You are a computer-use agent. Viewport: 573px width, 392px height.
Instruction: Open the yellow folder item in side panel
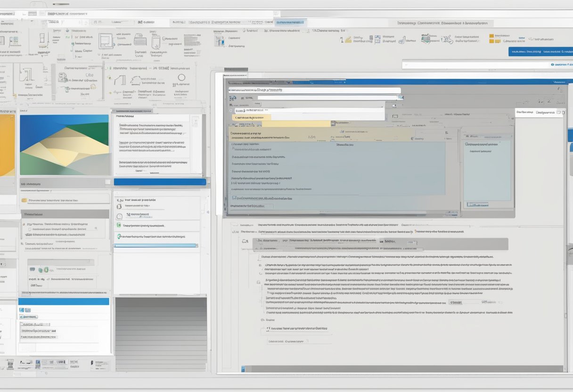tap(24, 200)
